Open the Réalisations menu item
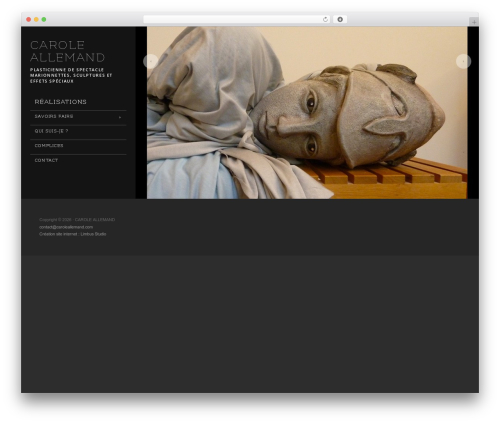Image resolution: width=500 pixels, height=423 pixels. click(x=60, y=102)
